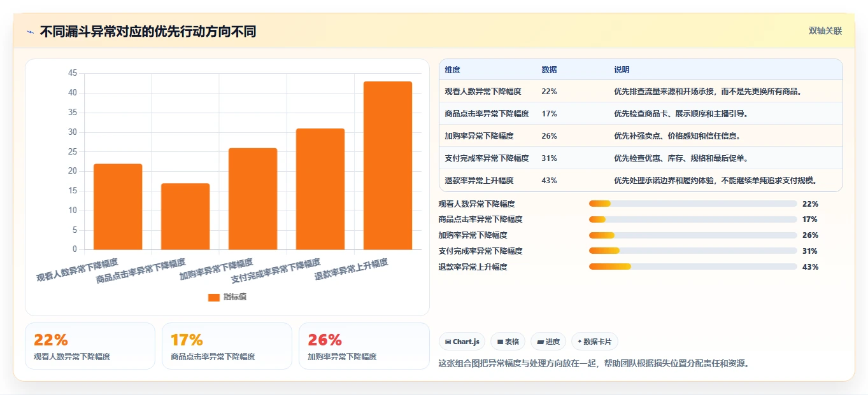Click the 43% value in table
Viewport: 868px width, 395px height.
(x=549, y=181)
